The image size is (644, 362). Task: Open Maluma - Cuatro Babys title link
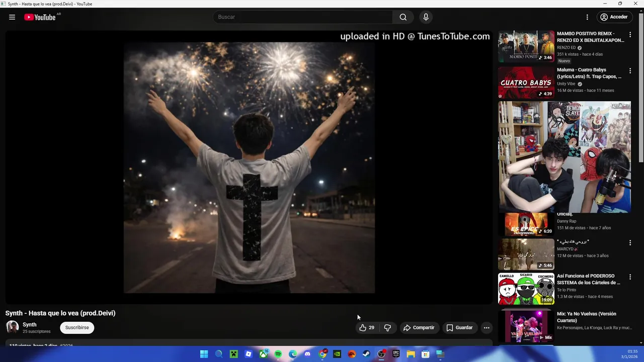(x=589, y=73)
